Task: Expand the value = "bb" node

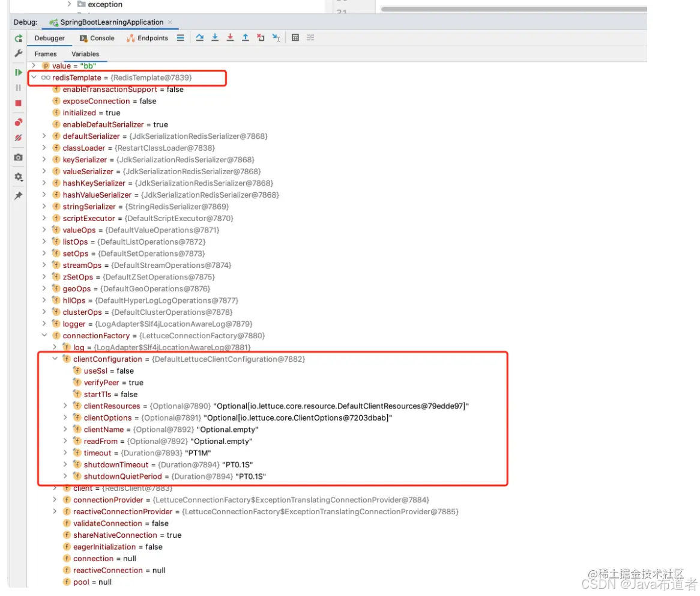Action: point(34,65)
